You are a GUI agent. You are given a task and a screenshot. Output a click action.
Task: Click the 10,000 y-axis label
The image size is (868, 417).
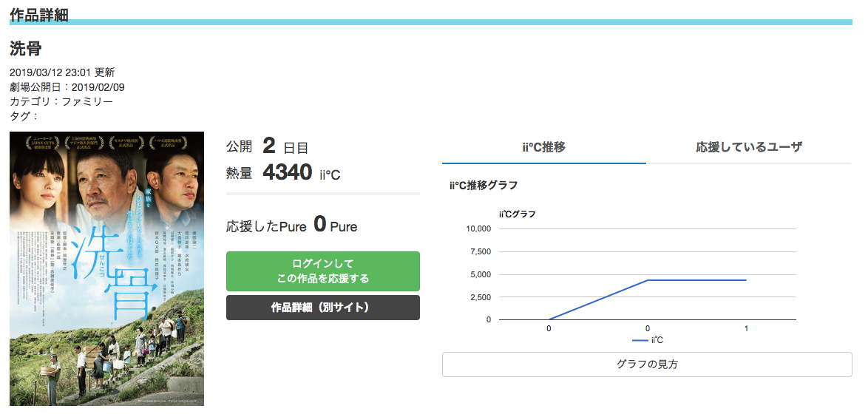coord(479,228)
